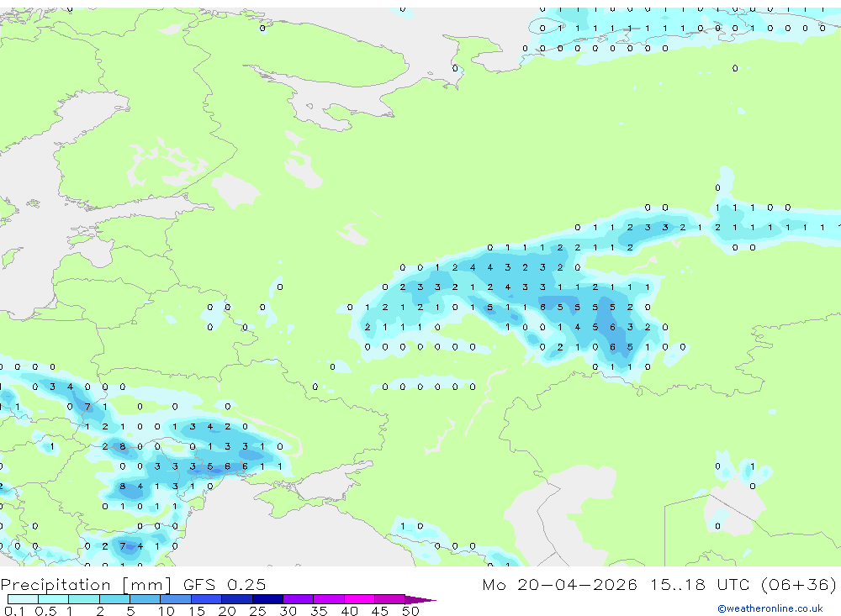Click the 0.5–1 mm legend color swatch
Image resolution: width=841 pixels, height=616 pixels.
(x=54, y=599)
